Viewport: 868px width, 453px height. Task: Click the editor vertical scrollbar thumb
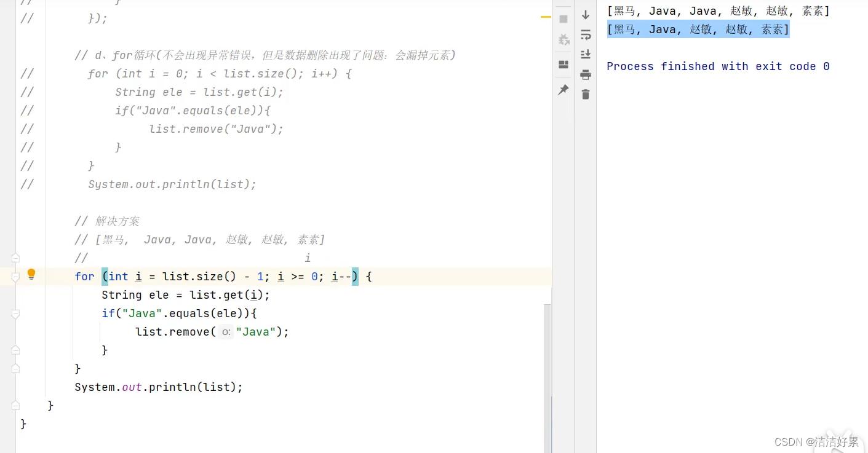(x=547, y=378)
